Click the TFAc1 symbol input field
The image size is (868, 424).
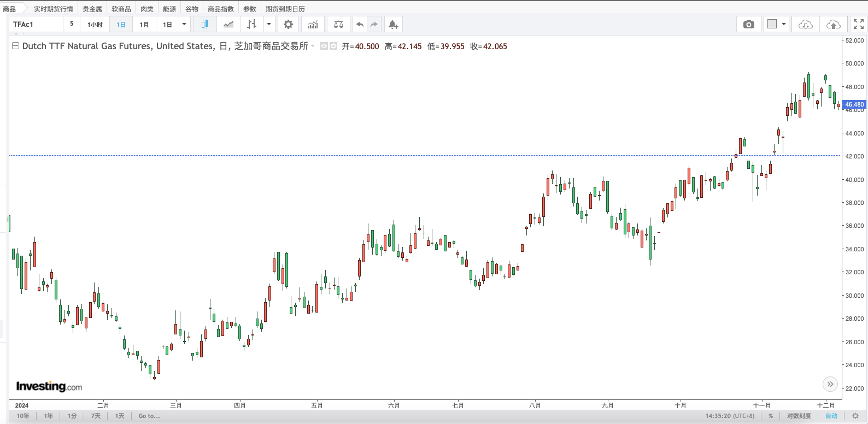pos(36,25)
